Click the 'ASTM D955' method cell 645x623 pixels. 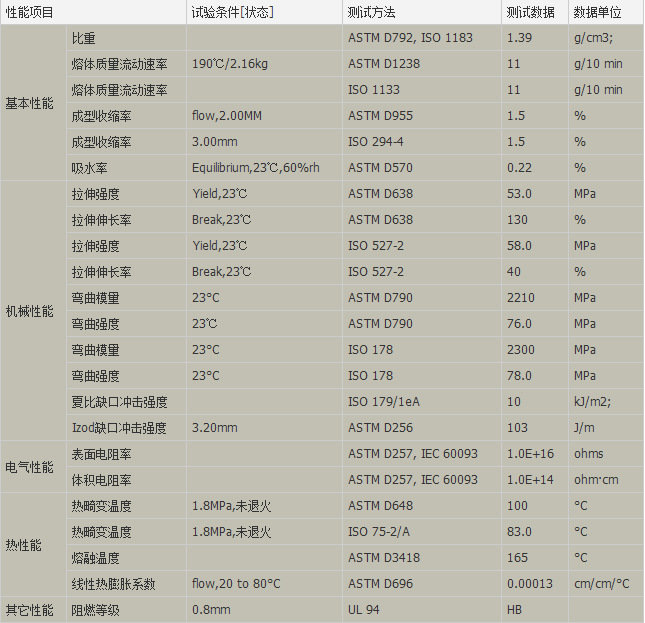tap(422, 116)
